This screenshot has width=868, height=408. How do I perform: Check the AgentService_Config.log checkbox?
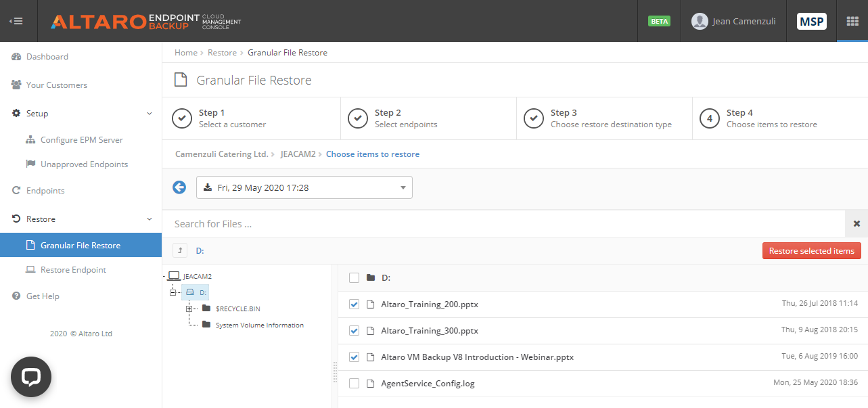click(354, 383)
